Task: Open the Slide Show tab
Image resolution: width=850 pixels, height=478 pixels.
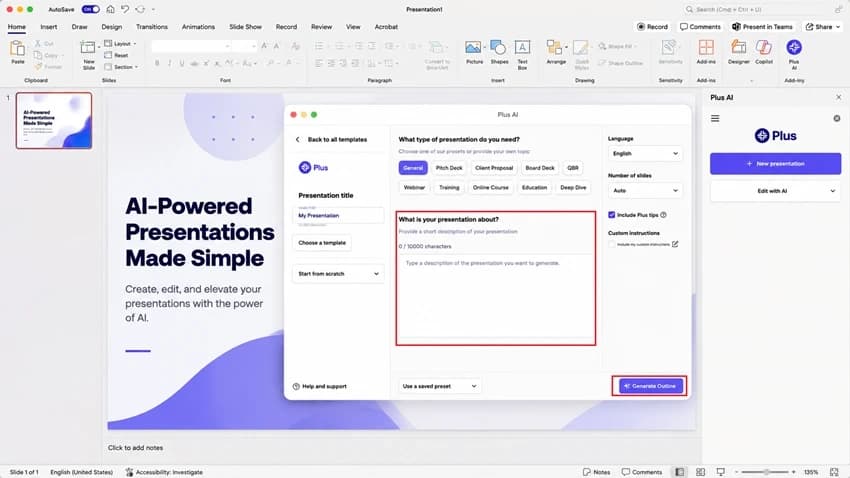Action: point(245,27)
